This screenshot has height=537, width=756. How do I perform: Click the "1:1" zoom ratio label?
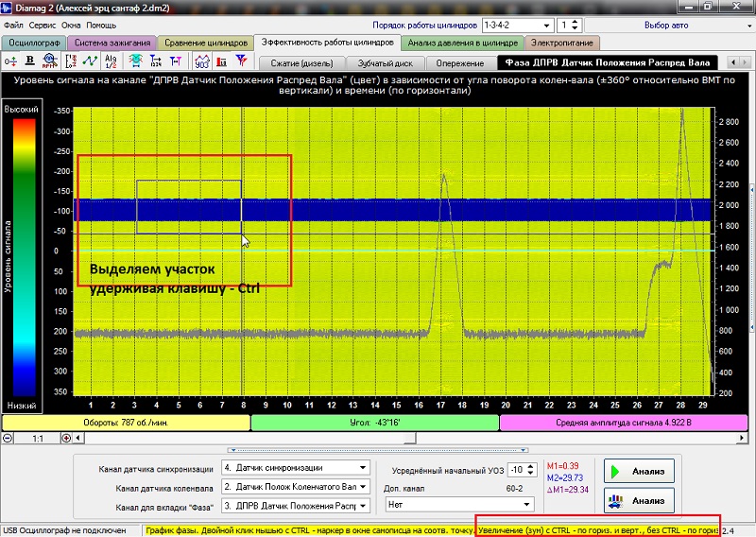pos(38,438)
